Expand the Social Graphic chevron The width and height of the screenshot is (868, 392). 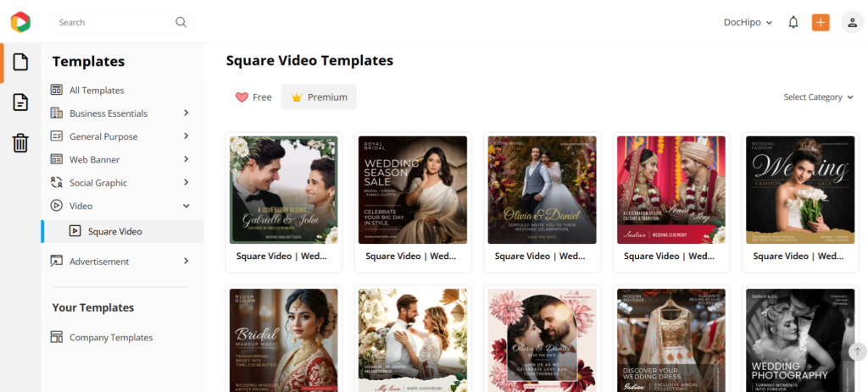click(186, 183)
